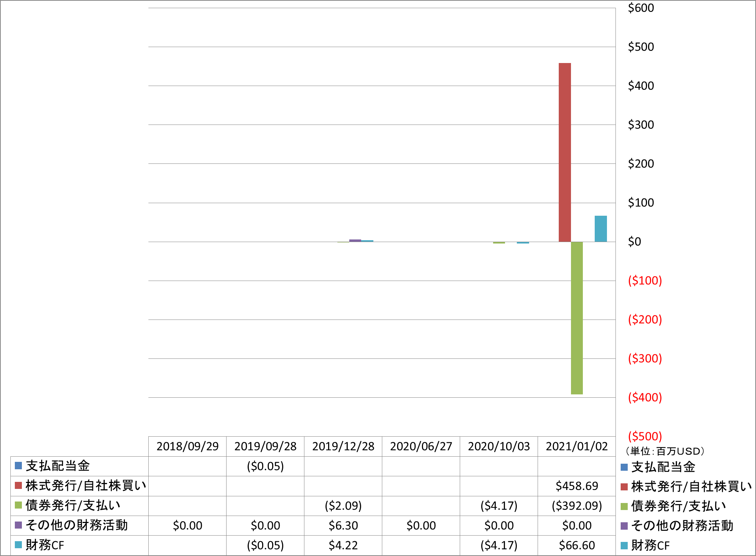This screenshot has height=556, width=756.
Task: Click the $458.69 value cell
Action: pyautogui.click(x=577, y=486)
